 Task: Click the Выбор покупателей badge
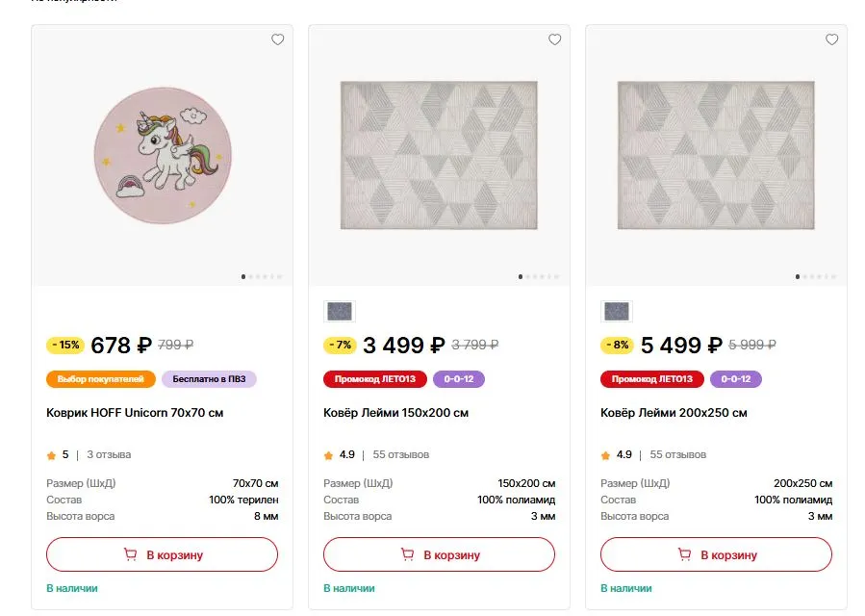[x=101, y=379]
